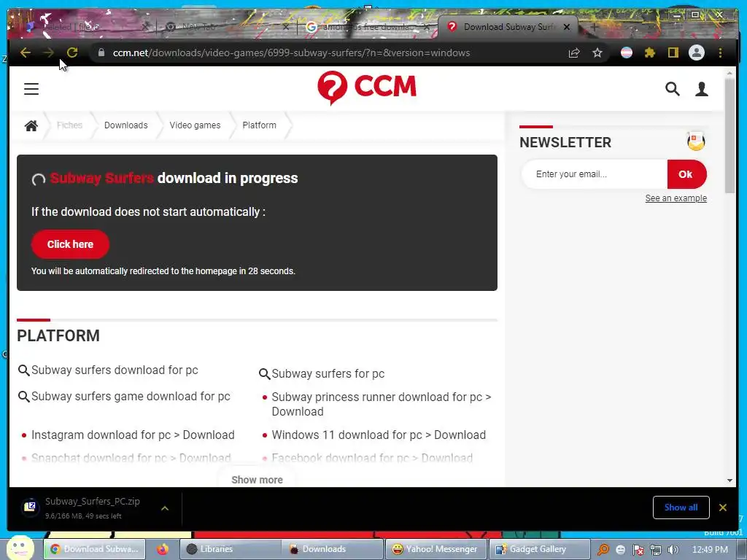Open Subway surfers download for pc
Viewport: 747px width, 560px height.
[115, 370]
